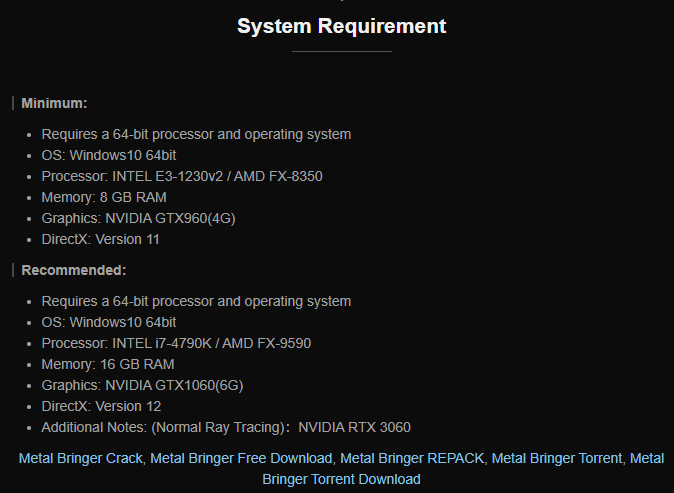Viewport: 674px width, 493px height.
Task: Click the NVIDIA GTX960(4G) graphics line
Action: [138, 218]
